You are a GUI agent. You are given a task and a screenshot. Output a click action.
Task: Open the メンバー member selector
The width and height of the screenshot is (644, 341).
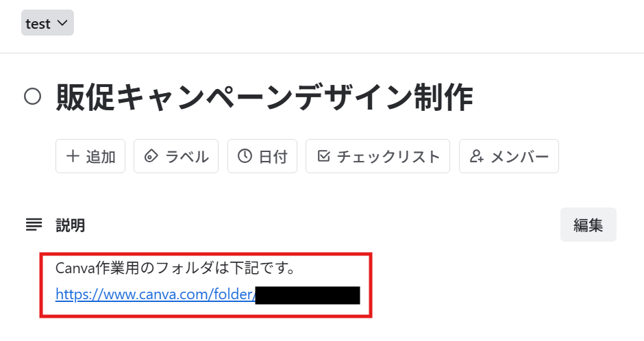509,156
